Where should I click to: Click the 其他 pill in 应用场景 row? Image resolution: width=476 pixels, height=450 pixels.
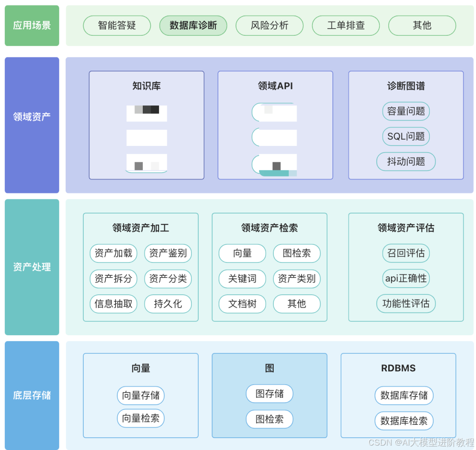(x=422, y=26)
